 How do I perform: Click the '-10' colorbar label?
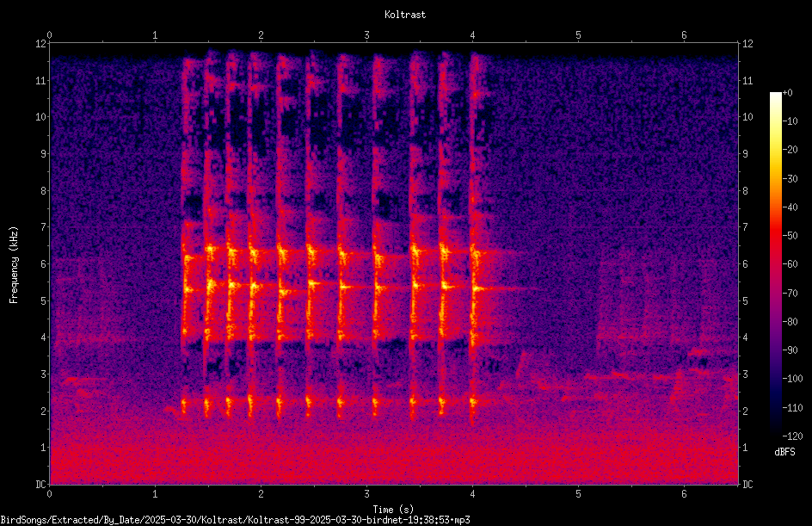tap(790, 121)
